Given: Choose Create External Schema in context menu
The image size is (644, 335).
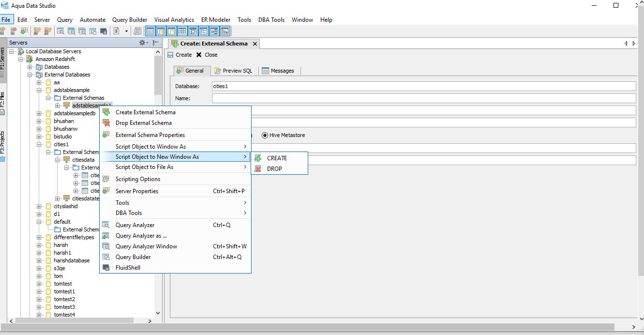Looking at the screenshot, I should [175, 112].
